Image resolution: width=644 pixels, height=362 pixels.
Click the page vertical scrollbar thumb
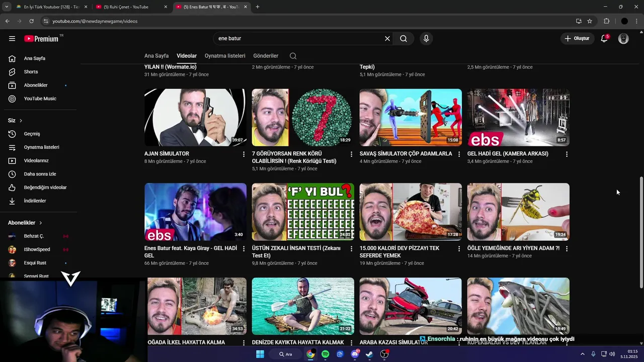pyautogui.click(x=641, y=231)
